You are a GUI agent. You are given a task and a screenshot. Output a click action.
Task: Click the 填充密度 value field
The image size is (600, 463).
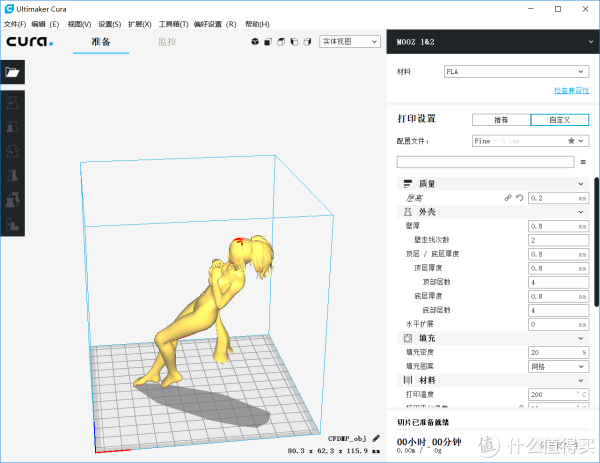(x=558, y=352)
